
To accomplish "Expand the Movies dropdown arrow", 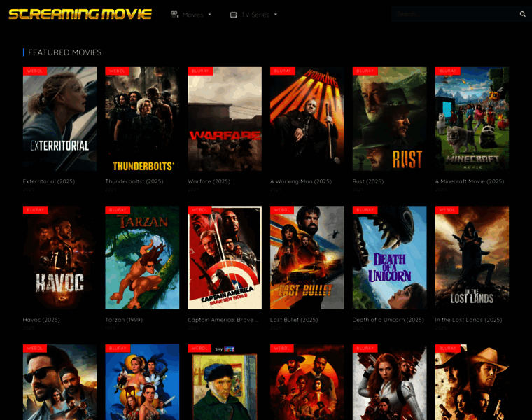I will point(210,15).
